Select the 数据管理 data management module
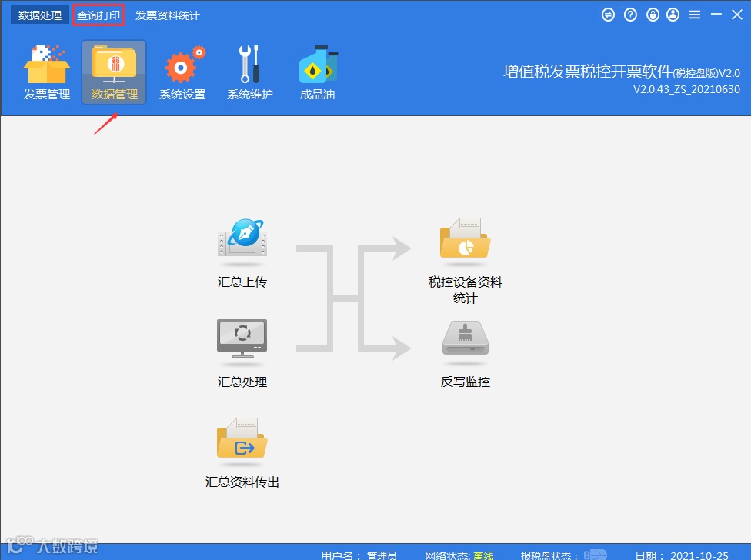Screen dimensions: 751x560 114,72
